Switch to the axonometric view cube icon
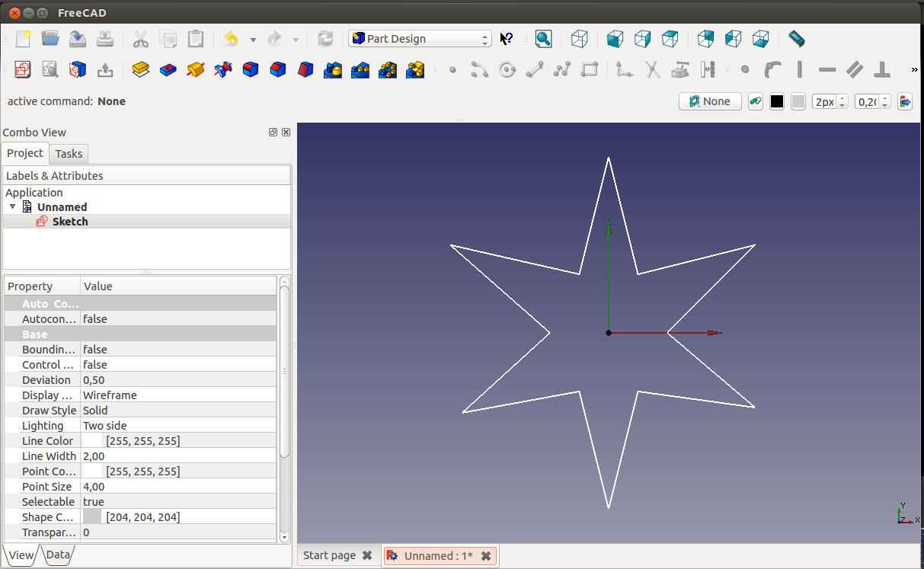The height and width of the screenshot is (569, 924). (x=580, y=39)
